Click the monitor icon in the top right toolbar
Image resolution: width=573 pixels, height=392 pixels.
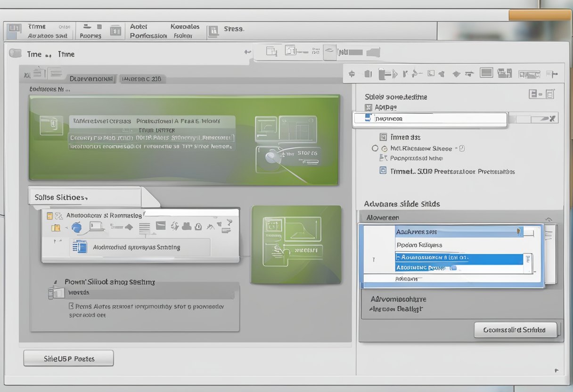coord(486,73)
